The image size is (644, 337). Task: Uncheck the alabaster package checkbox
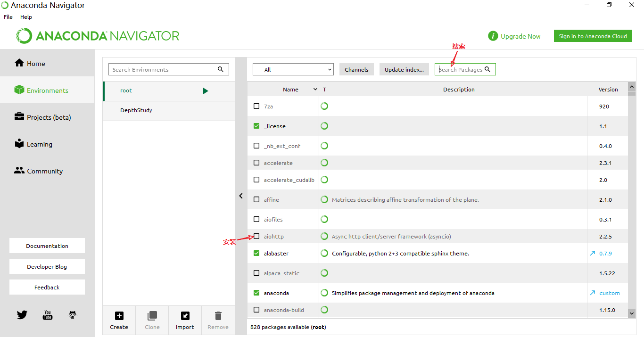pyautogui.click(x=256, y=253)
